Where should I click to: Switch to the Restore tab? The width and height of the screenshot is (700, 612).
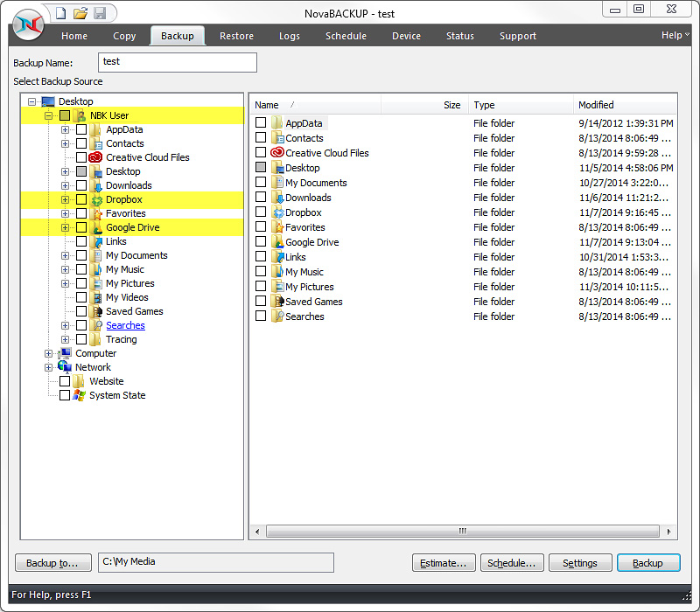[236, 36]
